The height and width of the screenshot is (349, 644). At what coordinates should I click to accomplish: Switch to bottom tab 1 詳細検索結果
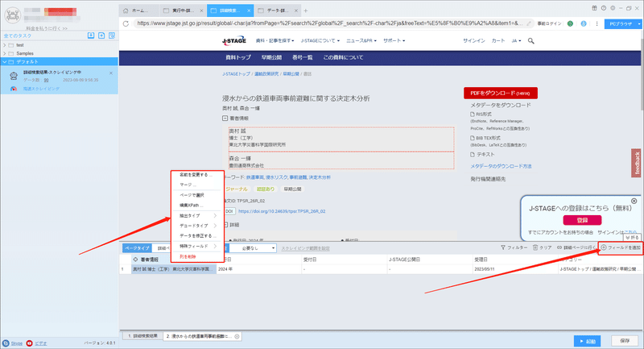(142, 336)
